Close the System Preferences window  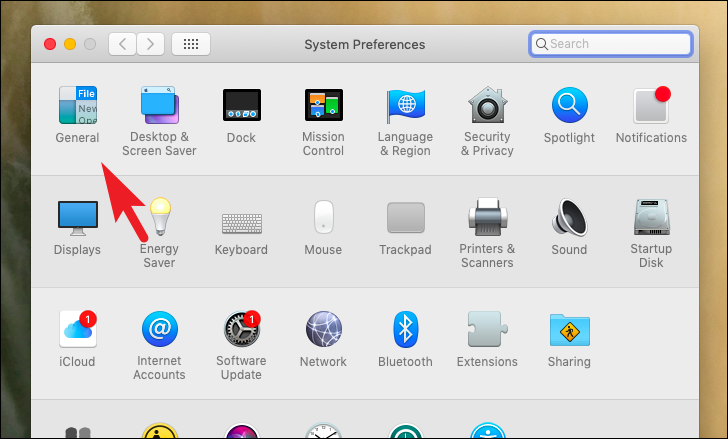pos(50,44)
